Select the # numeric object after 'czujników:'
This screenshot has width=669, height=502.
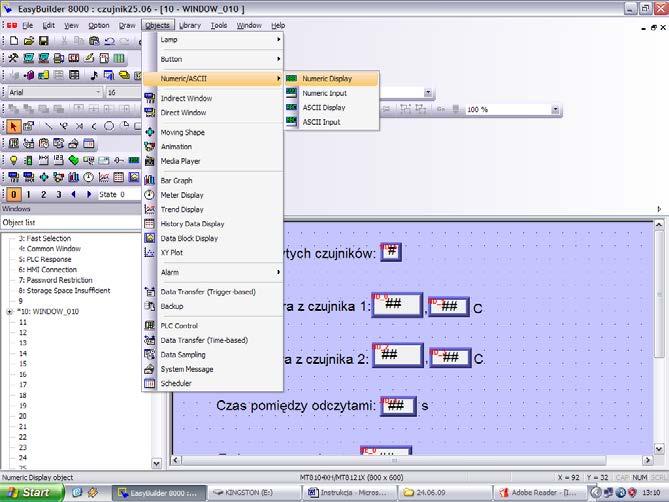[x=391, y=252]
